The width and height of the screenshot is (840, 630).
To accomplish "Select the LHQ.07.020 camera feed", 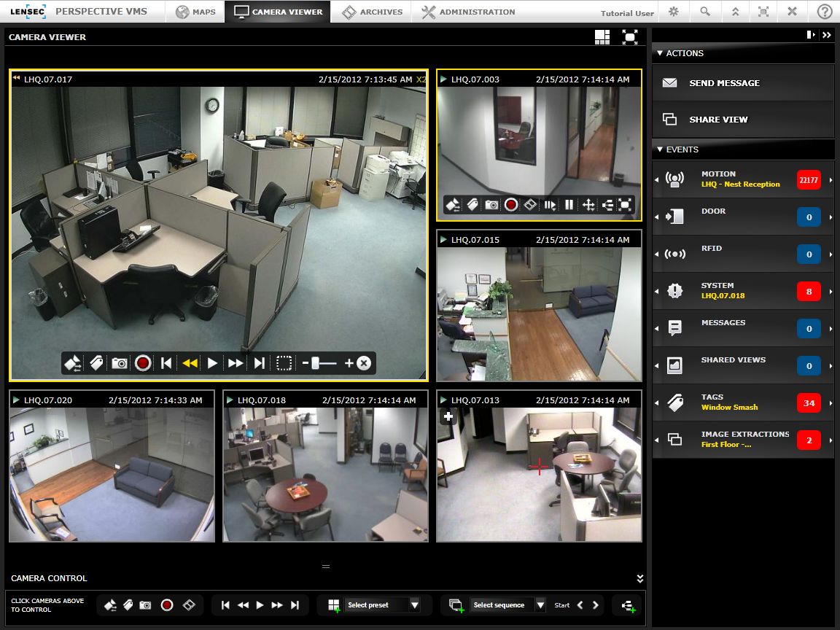I will pyautogui.click(x=112, y=474).
